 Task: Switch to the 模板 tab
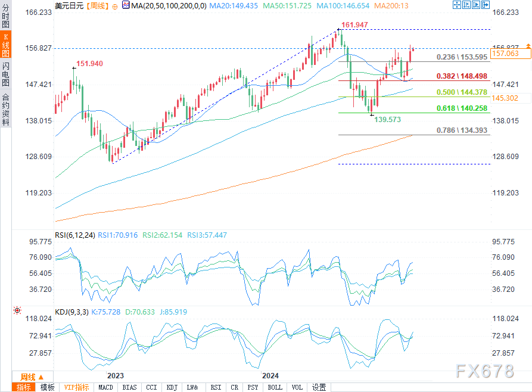pos(47,387)
